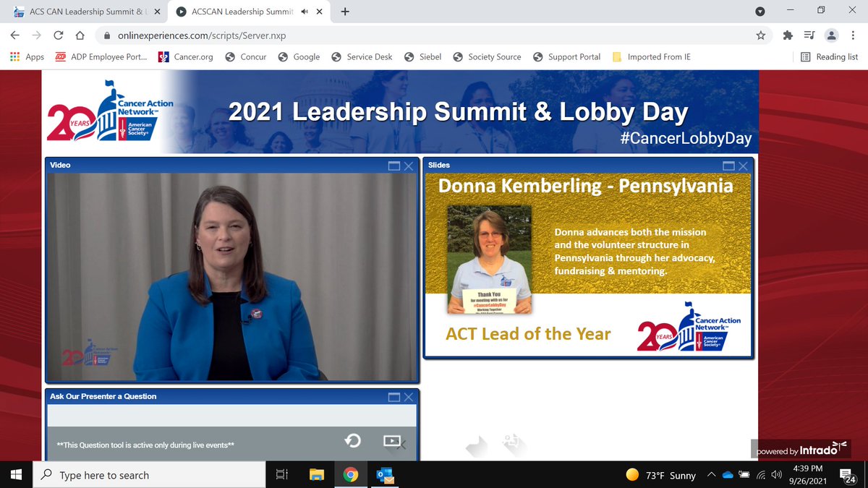Click the Type here to search box
Image resolution: width=868 pixels, height=488 pixels.
tap(149, 475)
